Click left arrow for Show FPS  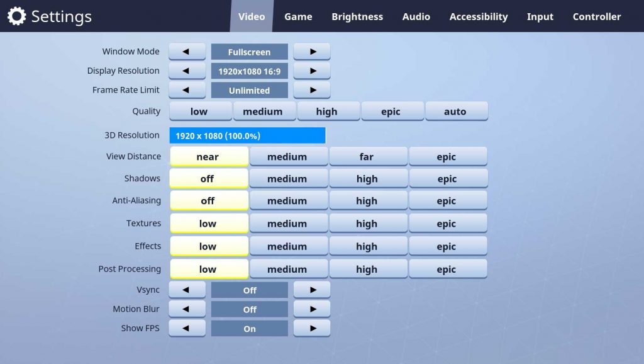click(187, 328)
